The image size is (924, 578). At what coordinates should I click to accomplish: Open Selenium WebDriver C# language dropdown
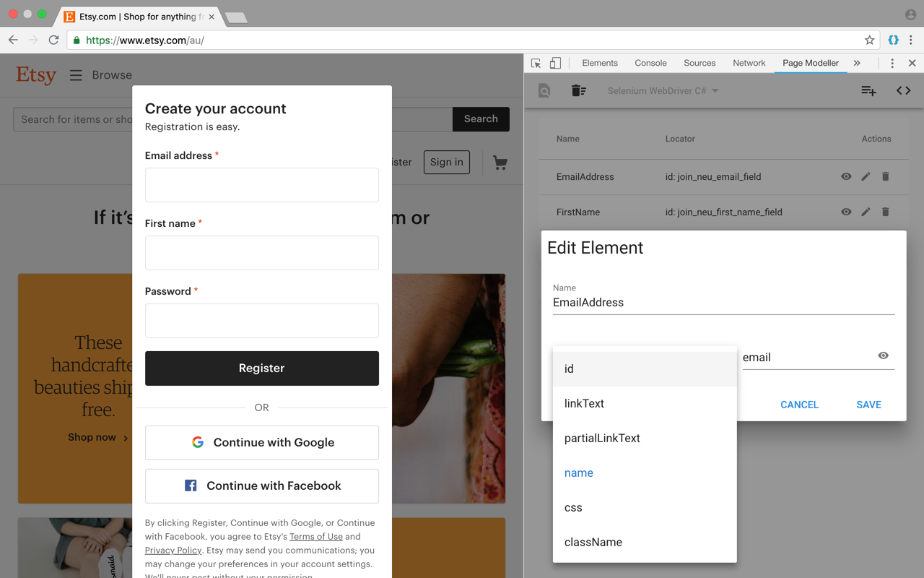tap(663, 91)
